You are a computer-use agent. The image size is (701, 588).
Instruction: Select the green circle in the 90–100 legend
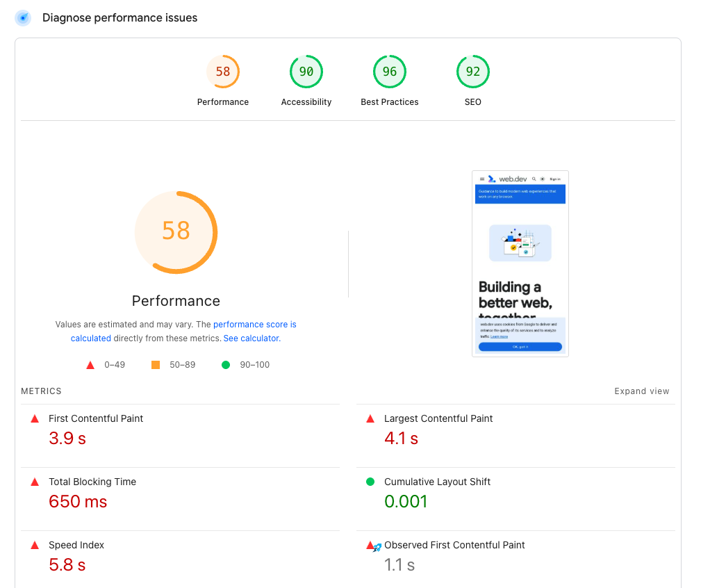(225, 364)
